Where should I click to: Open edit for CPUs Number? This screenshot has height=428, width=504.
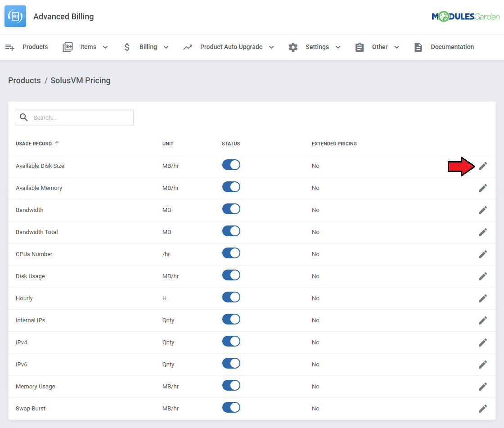pyautogui.click(x=482, y=254)
